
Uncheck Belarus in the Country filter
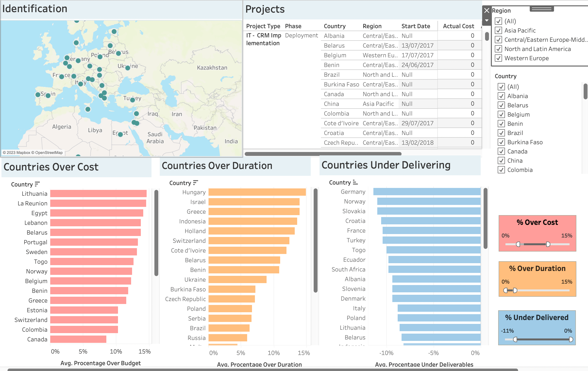click(501, 105)
